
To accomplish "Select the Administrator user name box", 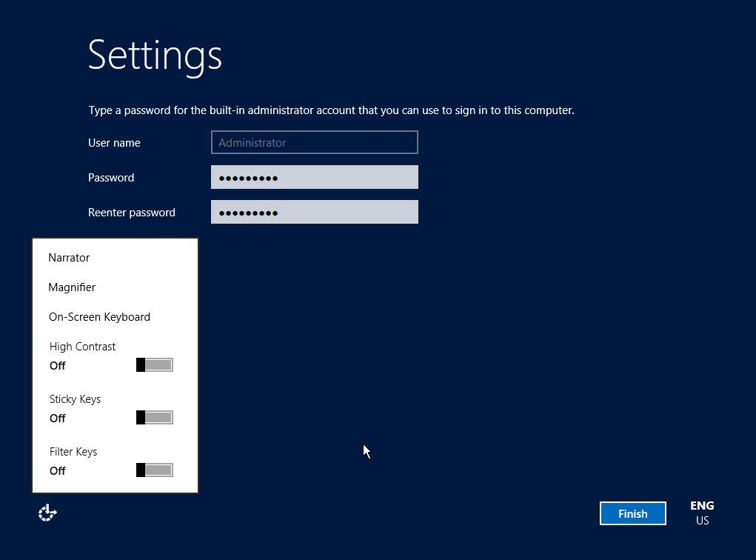I will click(315, 143).
